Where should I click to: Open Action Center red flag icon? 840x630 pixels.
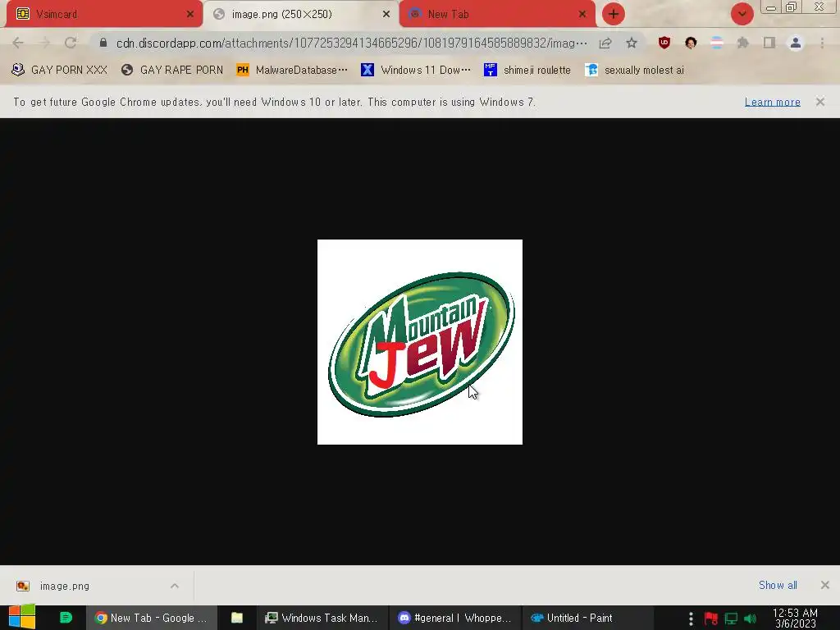click(711, 619)
